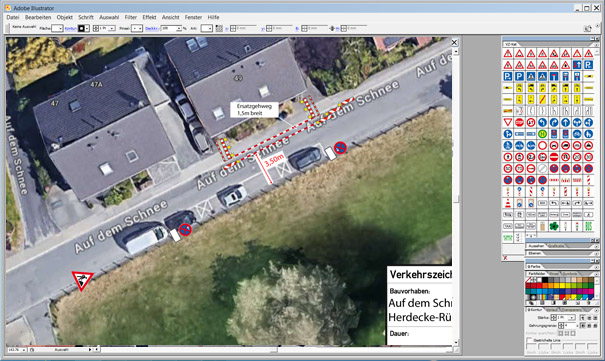Select the last cap style button in the Kontur panel
The image size is (605, 361).
(x=595, y=318)
